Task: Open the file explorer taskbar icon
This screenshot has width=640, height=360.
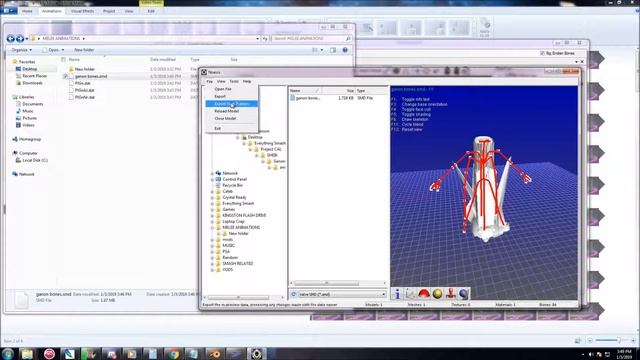Action: (x=27, y=354)
